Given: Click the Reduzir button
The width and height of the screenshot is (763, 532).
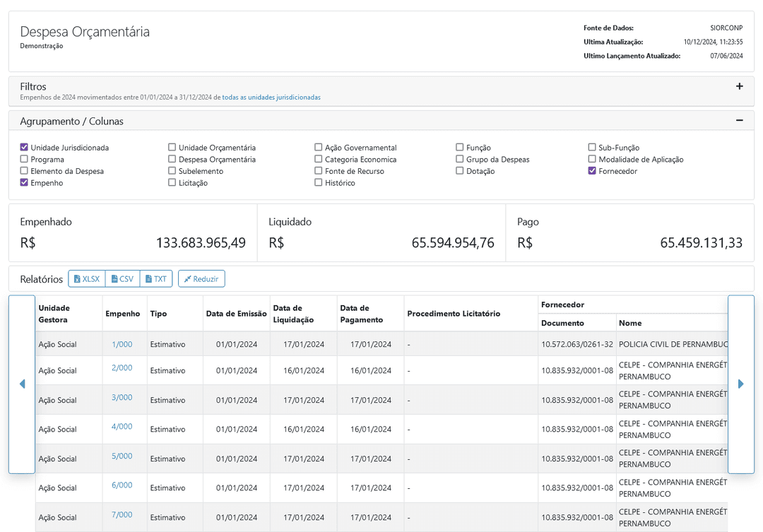Looking at the screenshot, I should pos(201,279).
